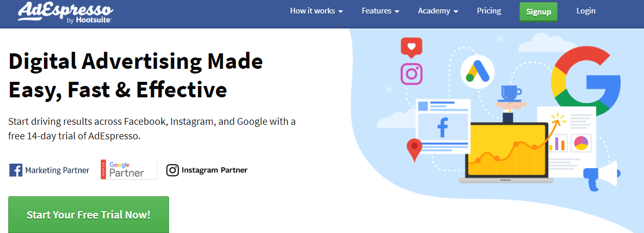Click the red map location pin
Screen dimensions: 644x233
(x=414, y=150)
